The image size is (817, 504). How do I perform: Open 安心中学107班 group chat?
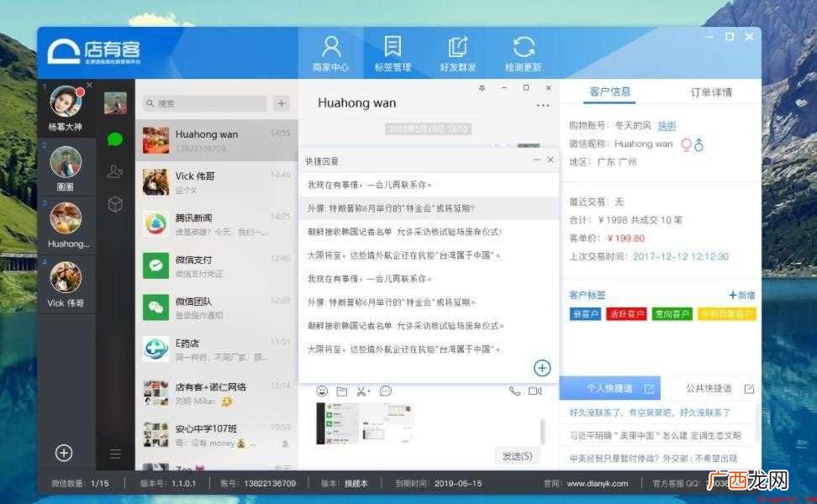coord(217,435)
